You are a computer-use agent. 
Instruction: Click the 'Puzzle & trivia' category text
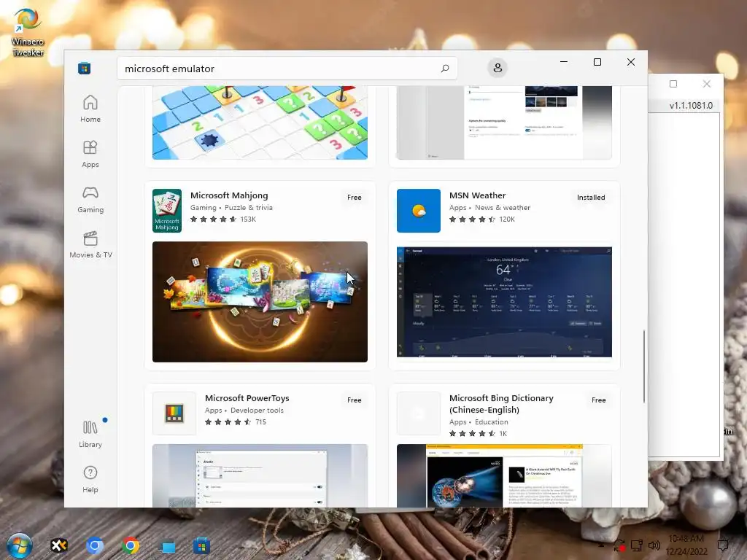[249, 208]
